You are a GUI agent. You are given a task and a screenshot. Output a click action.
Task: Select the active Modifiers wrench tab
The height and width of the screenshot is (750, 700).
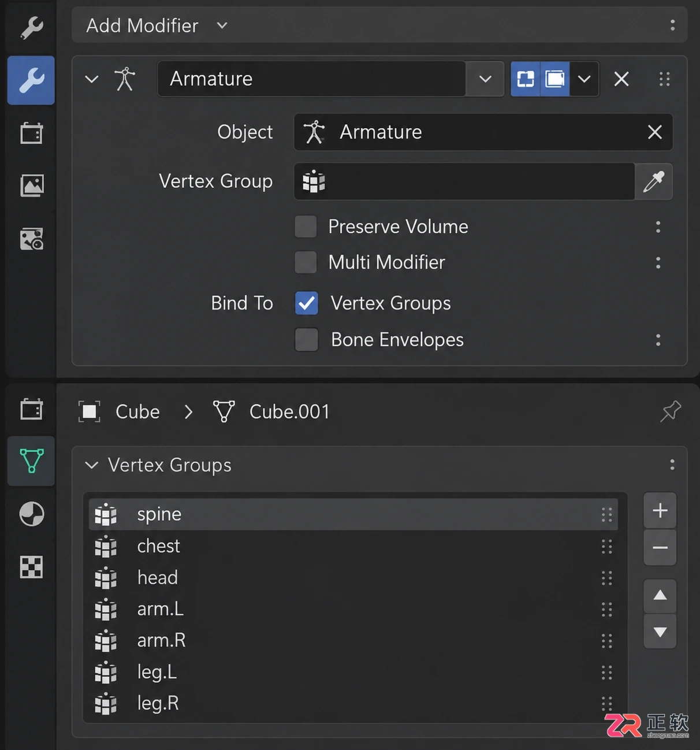(x=31, y=80)
